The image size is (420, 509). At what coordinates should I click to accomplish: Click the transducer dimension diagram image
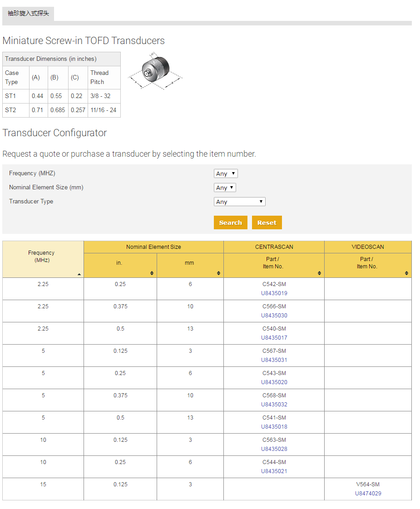coord(155,72)
